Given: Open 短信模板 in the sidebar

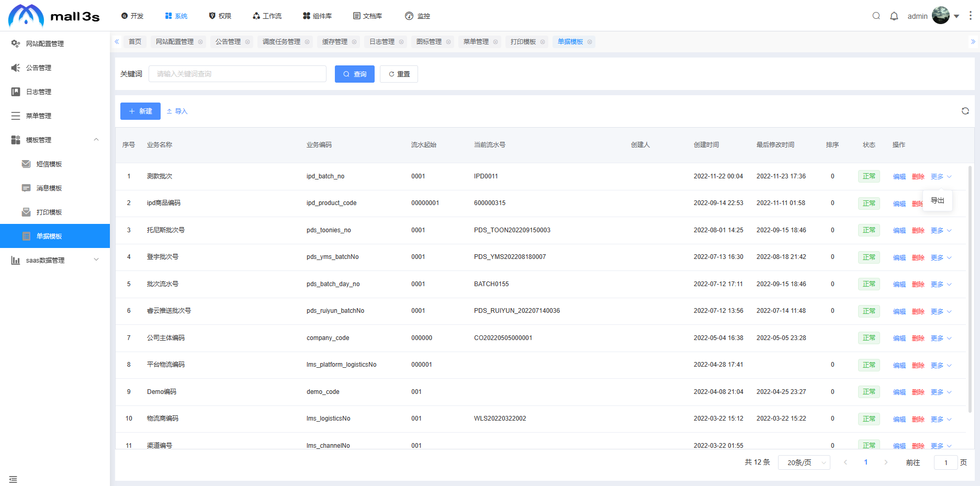Looking at the screenshot, I should tap(55, 164).
